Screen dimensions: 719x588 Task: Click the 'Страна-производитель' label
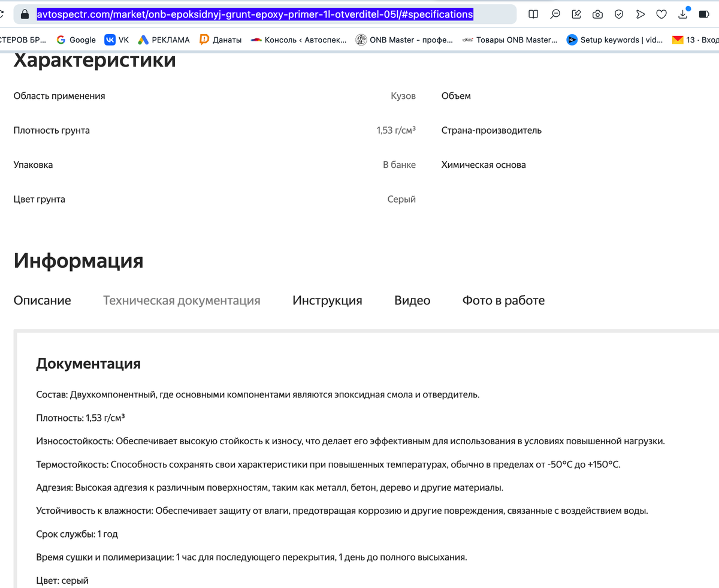[x=491, y=130]
